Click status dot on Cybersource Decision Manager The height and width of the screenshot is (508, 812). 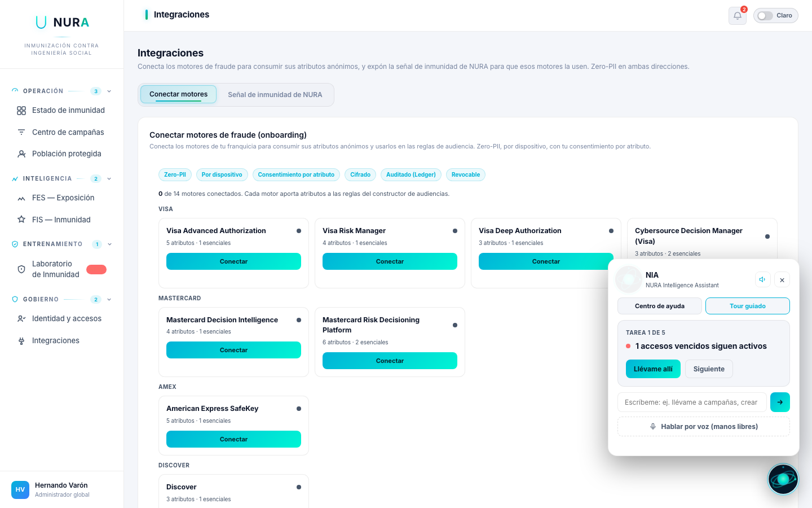[767, 237]
